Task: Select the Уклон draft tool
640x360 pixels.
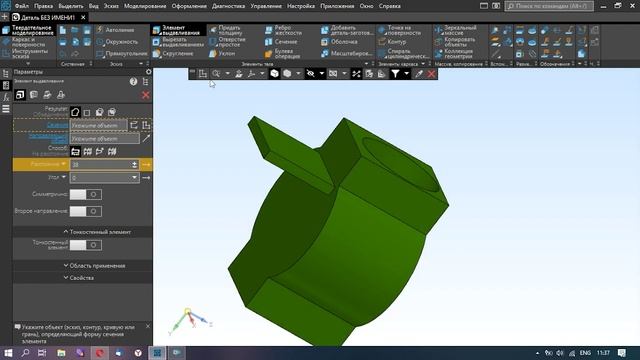Action: (222, 53)
